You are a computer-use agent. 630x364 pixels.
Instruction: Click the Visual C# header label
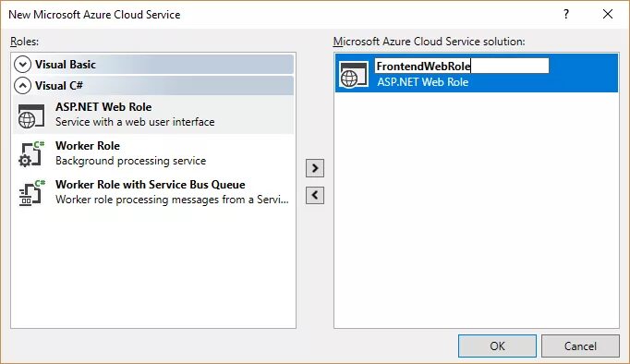click(x=59, y=86)
